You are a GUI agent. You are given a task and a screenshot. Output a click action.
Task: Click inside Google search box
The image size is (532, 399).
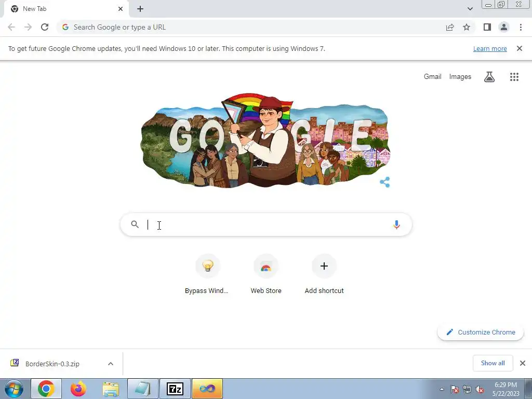[x=267, y=224]
